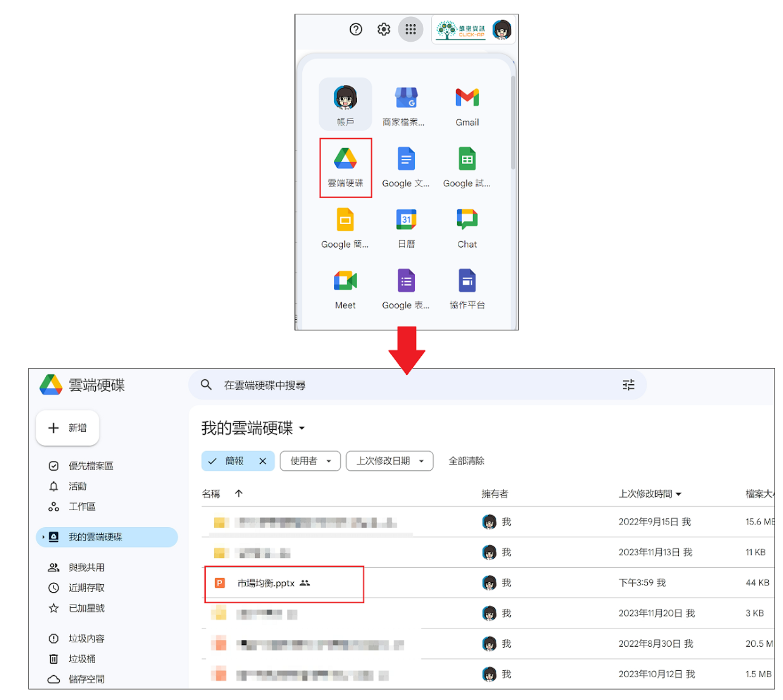
Task: Open search filter options icon
Action: [628, 385]
